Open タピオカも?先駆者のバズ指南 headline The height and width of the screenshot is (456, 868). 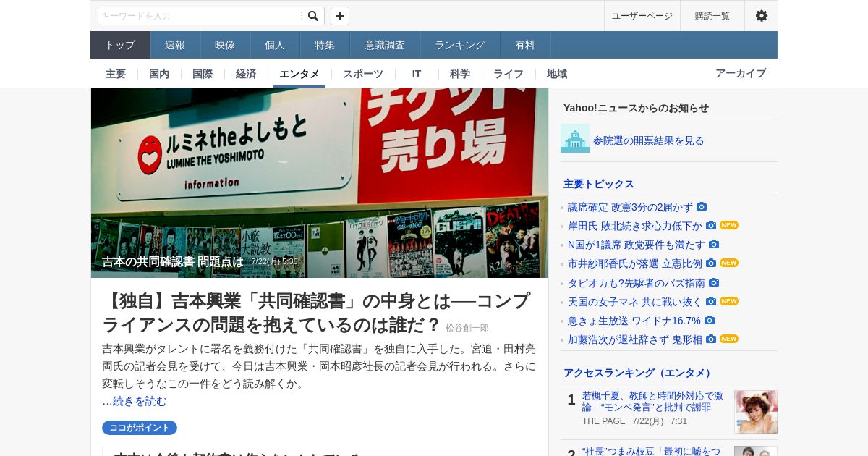click(x=637, y=283)
